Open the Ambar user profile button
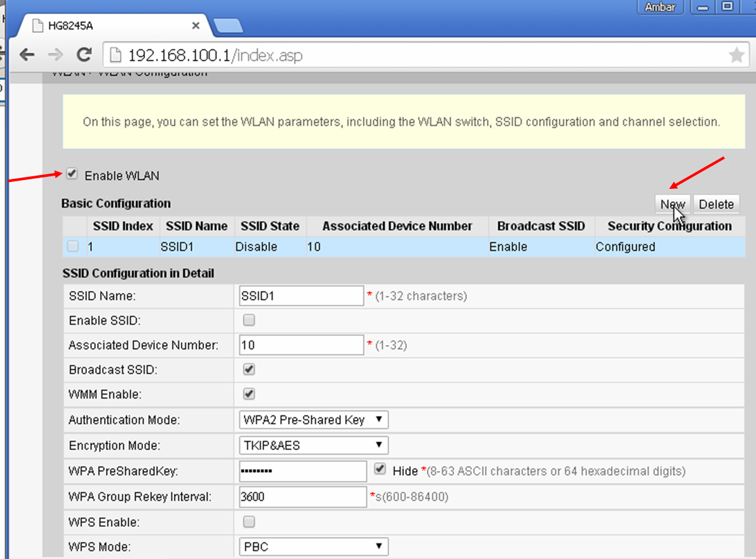Viewport: 756px width, 559px height. 660,7
